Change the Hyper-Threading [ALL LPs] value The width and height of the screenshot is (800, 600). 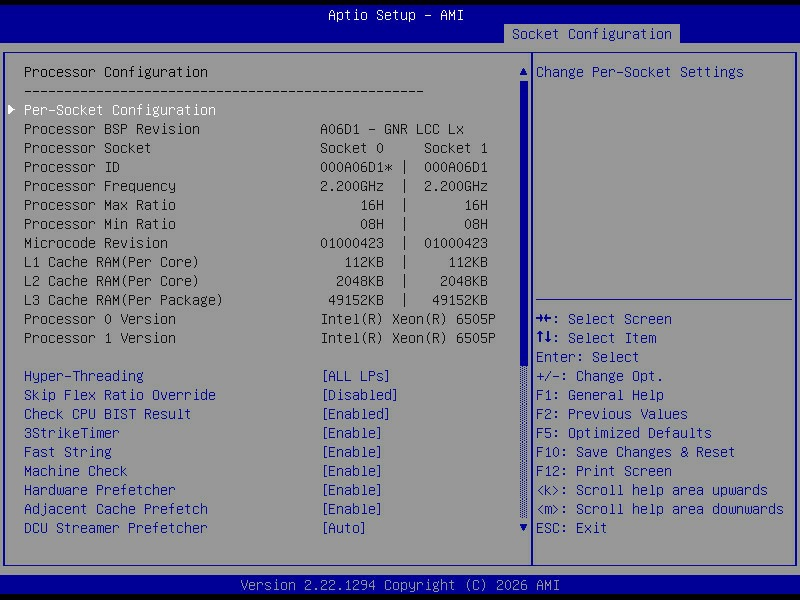coord(356,376)
